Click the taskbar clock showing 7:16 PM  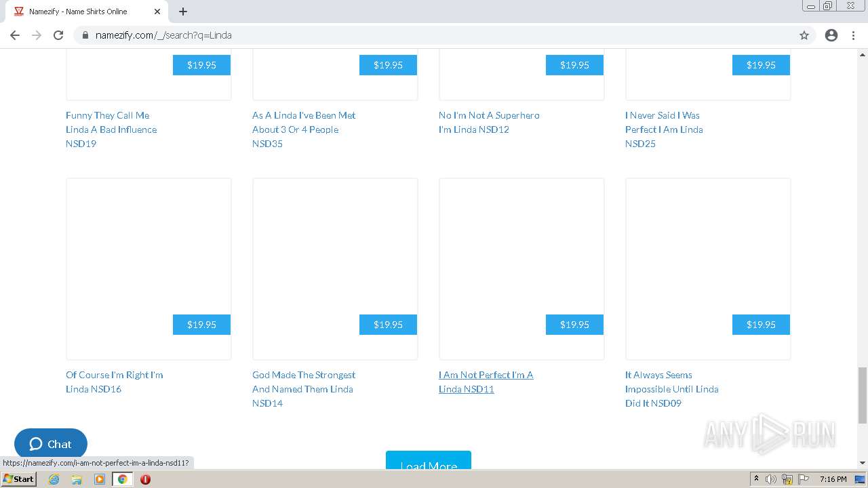pyautogui.click(x=833, y=479)
